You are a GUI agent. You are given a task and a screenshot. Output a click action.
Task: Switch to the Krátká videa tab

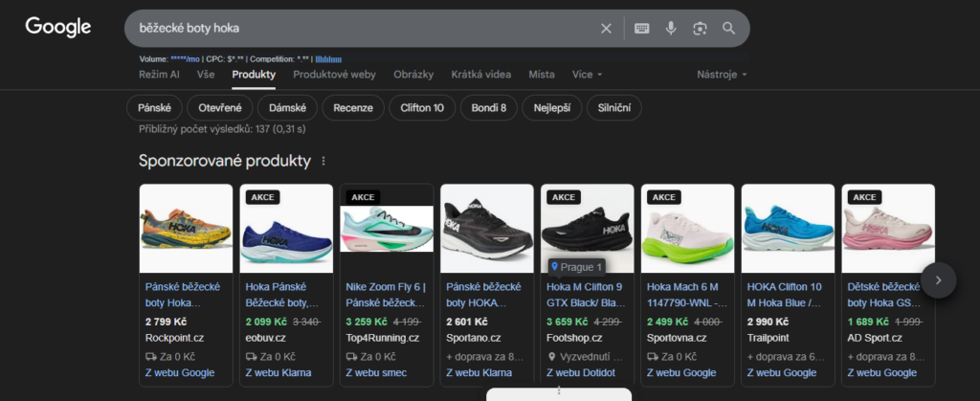coord(480,75)
